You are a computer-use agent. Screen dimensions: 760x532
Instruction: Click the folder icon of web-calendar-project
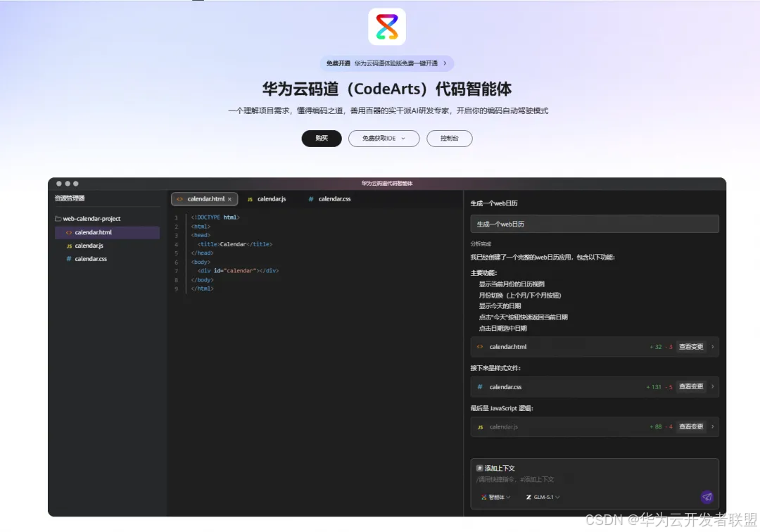[x=58, y=219]
